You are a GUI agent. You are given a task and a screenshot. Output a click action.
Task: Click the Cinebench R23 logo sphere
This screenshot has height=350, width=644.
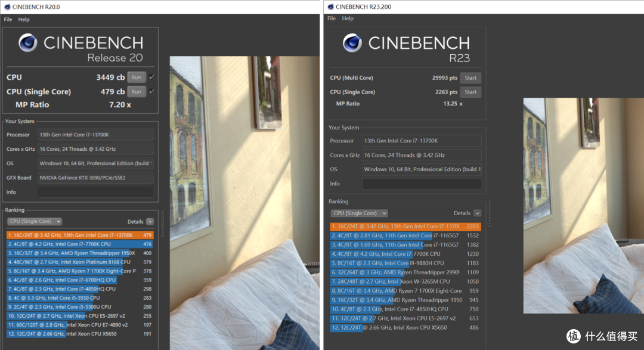click(x=352, y=43)
